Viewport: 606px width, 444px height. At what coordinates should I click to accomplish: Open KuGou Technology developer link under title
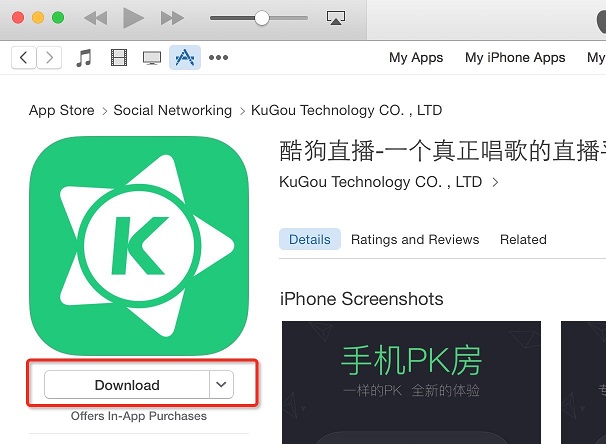pyautogui.click(x=380, y=182)
